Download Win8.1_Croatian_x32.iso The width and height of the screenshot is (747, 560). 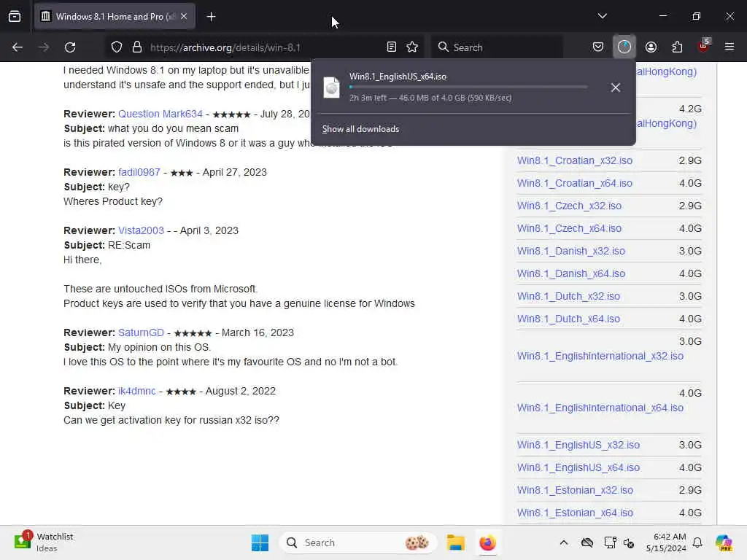coord(575,160)
